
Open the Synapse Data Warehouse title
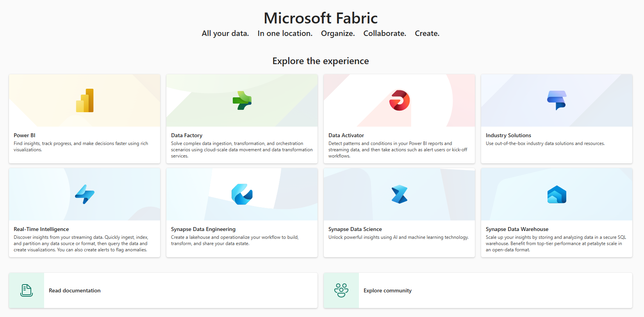pyautogui.click(x=517, y=229)
